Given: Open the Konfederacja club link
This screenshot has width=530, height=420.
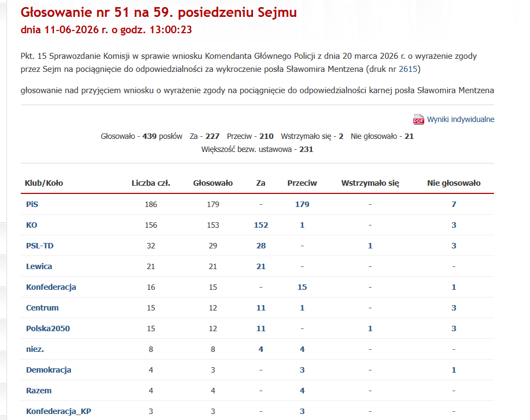Looking at the screenshot, I should pyautogui.click(x=51, y=287).
